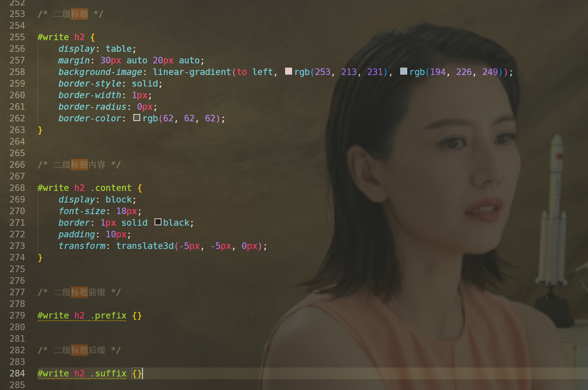The width and height of the screenshot is (588, 390).
Task: Click the "#write h2 {" selector on line 255
Action: 66,37
